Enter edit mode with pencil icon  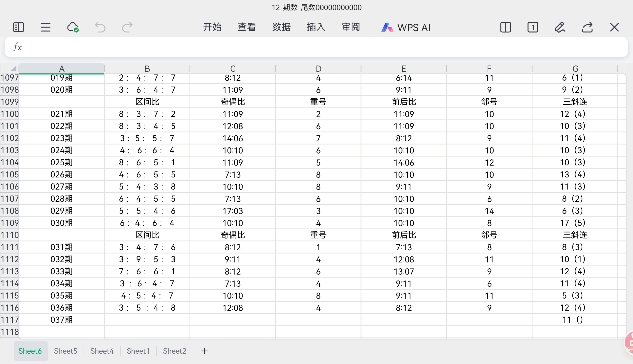coord(560,27)
